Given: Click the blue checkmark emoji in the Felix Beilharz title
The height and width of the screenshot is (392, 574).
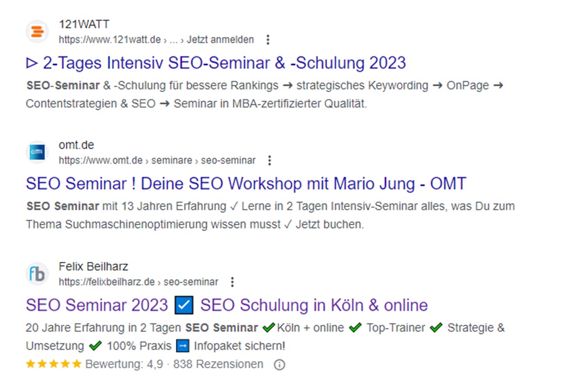Looking at the screenshot, I should click(x=184, y=305).
